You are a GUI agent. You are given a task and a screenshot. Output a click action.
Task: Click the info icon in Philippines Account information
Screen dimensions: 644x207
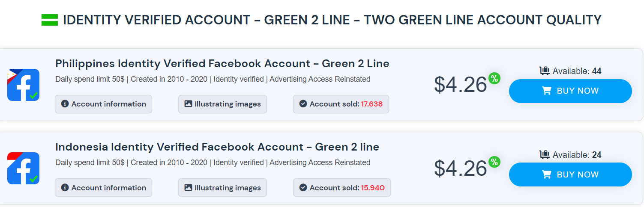click(x=65, y=104)
